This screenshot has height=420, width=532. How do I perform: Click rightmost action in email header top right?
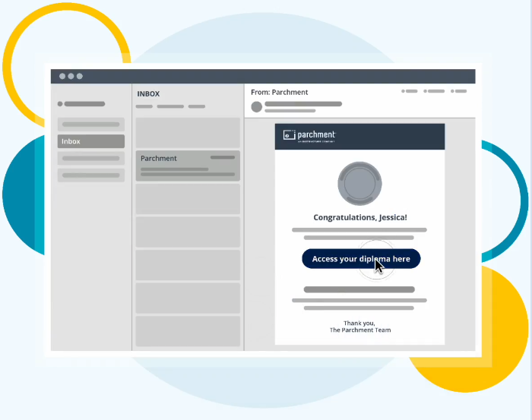tap(459, 91)
